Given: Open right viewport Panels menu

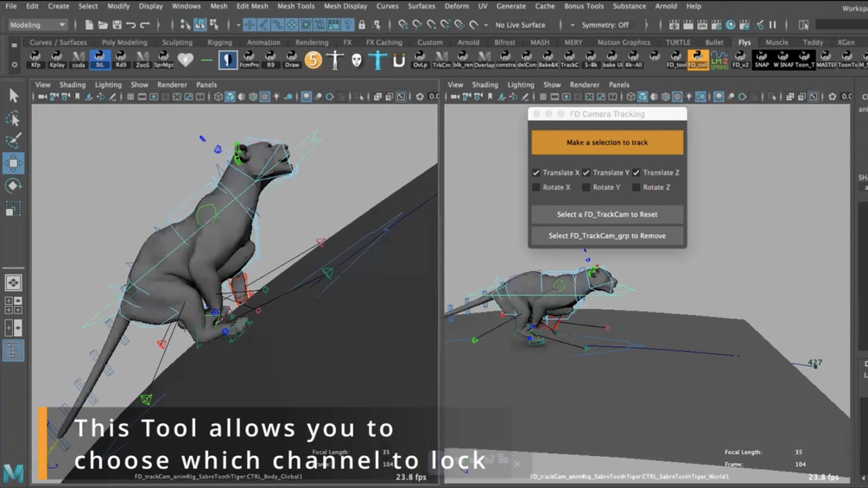Looking at the screenshot, I should point(619,85).
